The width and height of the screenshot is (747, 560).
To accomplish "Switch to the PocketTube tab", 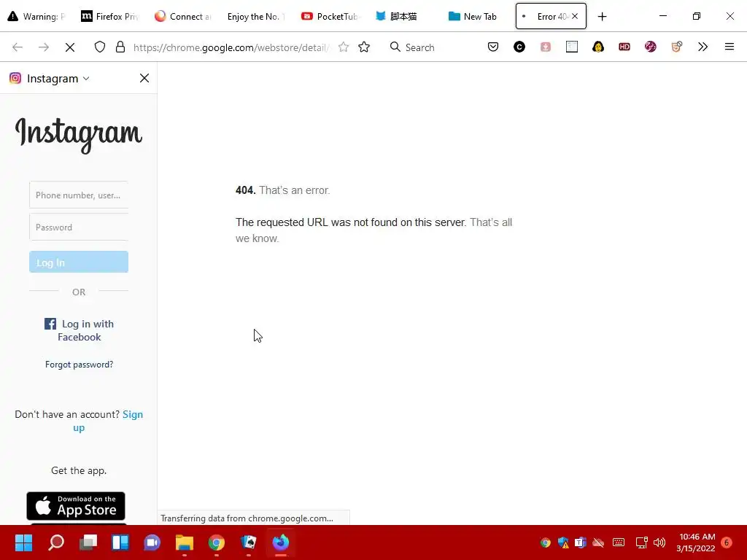I will coord(330,16).
